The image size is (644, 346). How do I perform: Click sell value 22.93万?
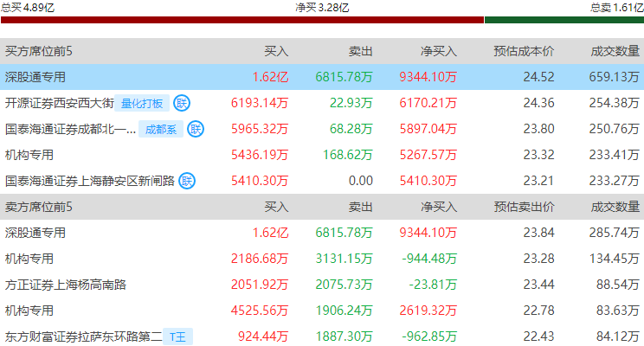(351, 103)
